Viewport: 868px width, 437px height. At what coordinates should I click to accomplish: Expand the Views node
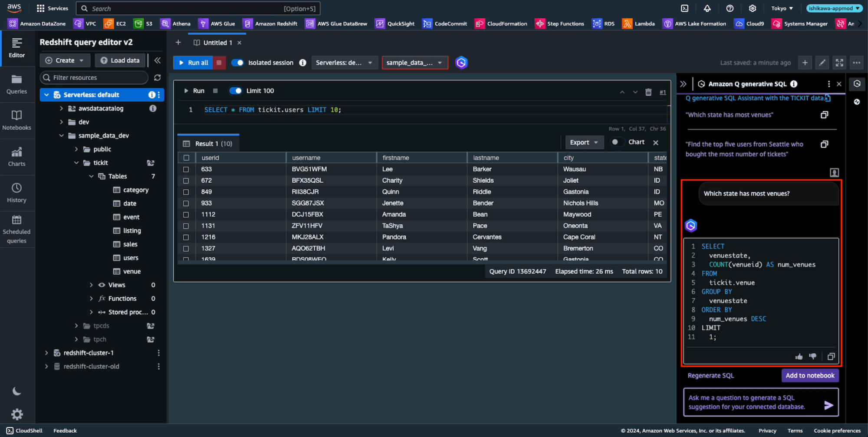[x=91, y=285]
